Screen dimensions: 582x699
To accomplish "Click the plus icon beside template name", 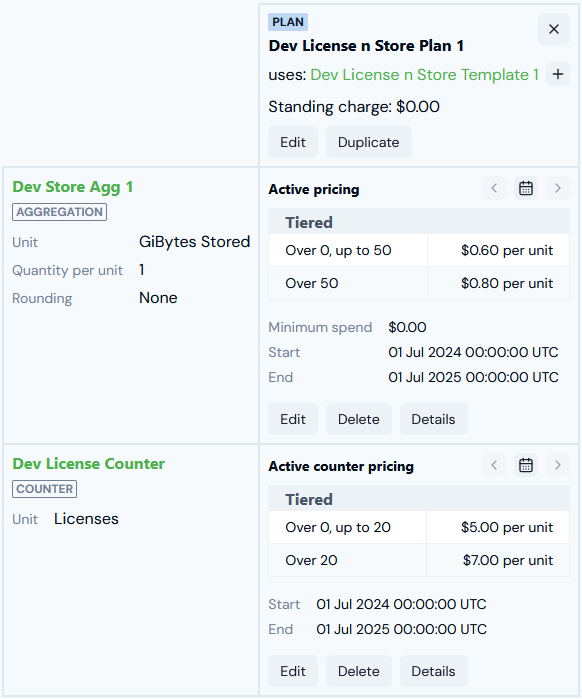I will [558, 74].
